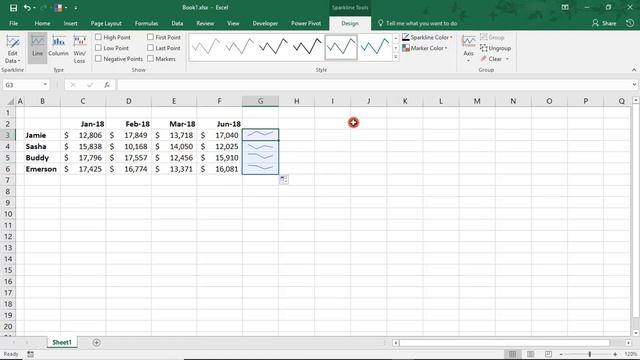640x360 pixels.
Task: Expand the Name Box dropdown
Action: click(45, 84)
